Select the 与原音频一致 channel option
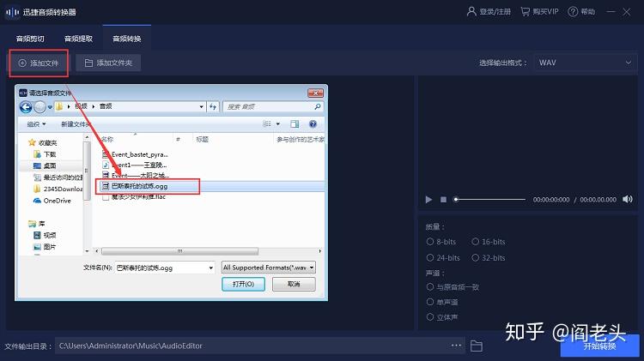Screen dimensions: 644x361 pyautogui.click(x=453, y=286)
